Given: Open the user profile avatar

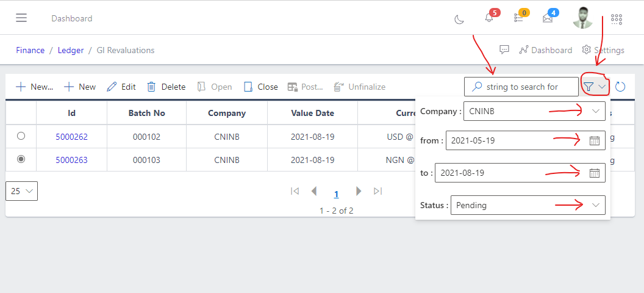Looking at the screenshot, I should tap(583, 18).
